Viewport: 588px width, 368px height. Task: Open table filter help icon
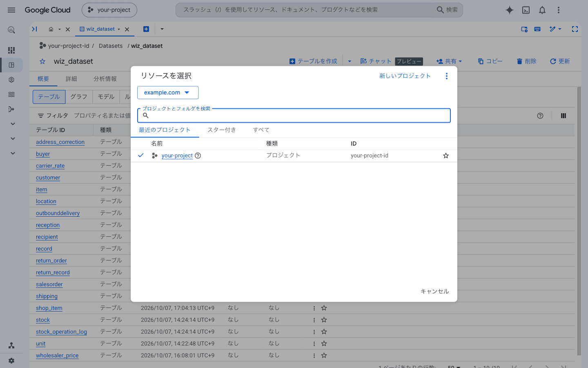click(x=540, y=116)
